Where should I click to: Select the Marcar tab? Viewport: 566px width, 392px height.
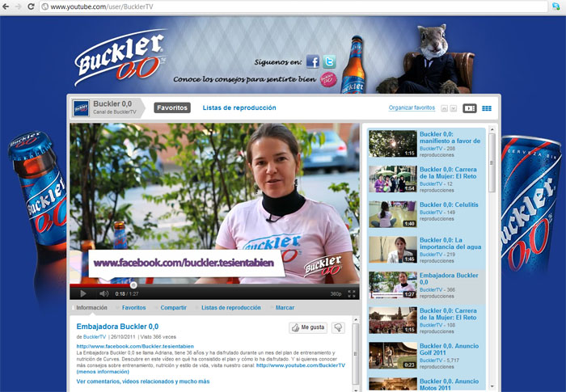click(285, 307)
